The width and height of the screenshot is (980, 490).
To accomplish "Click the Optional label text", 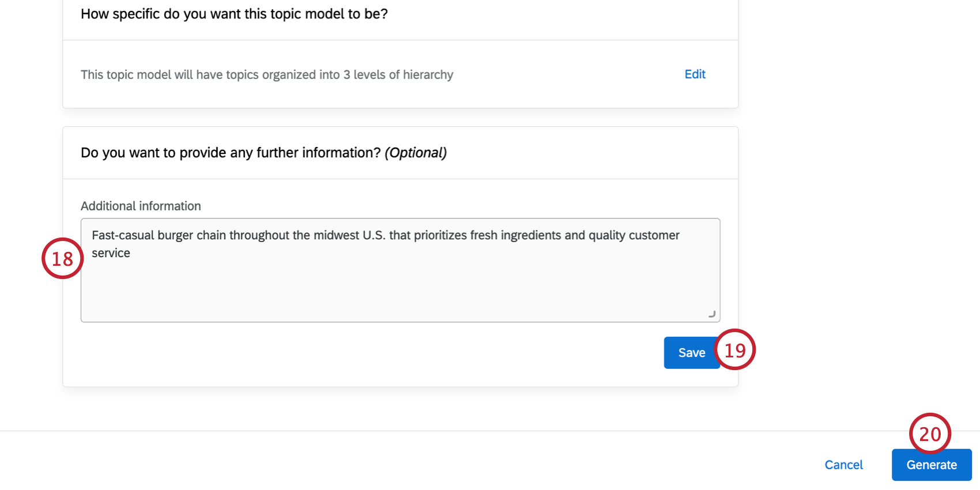I will (x=416, y=152).
